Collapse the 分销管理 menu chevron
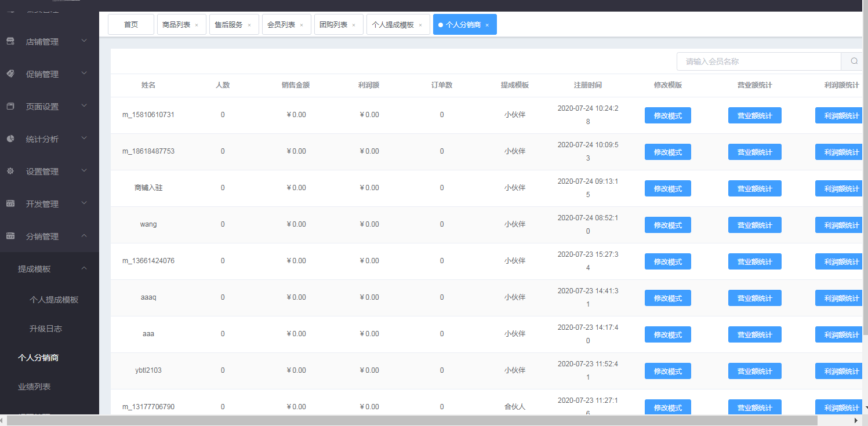Viewport: 868px width, 426px height. 84,236
